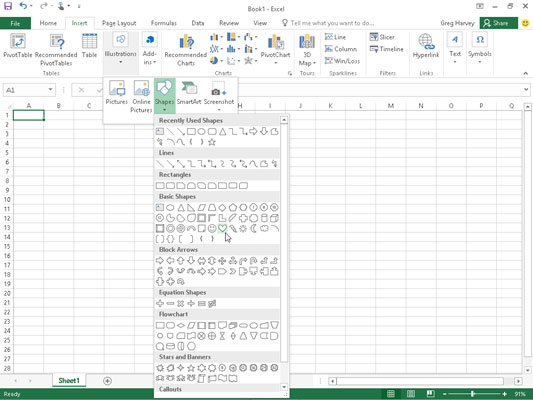Image resolution: width=533 pixels, height=400 pixels.
Task: Open the Name Box dropdown arrow
Action: 50,90
